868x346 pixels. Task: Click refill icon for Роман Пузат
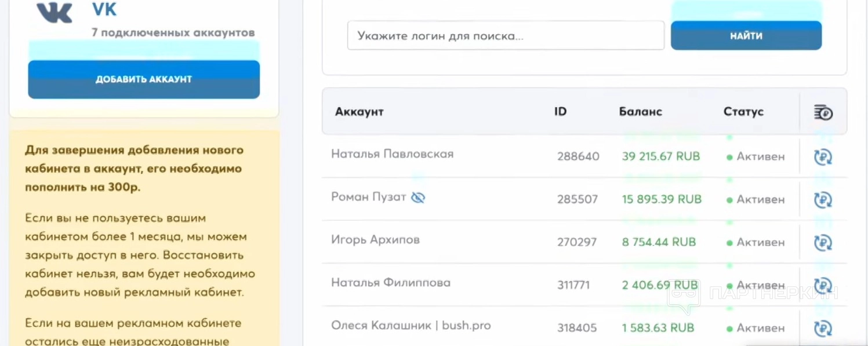click(823, 199)
